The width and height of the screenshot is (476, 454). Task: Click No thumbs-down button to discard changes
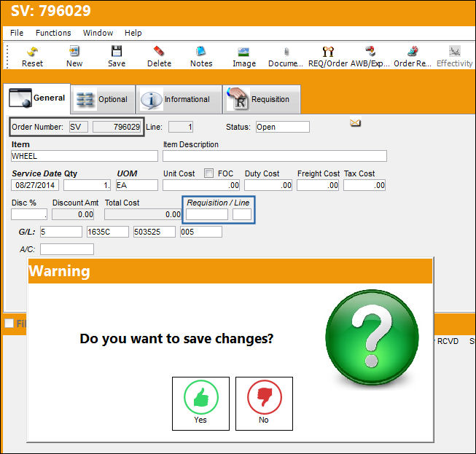click(x=264, y=404)
